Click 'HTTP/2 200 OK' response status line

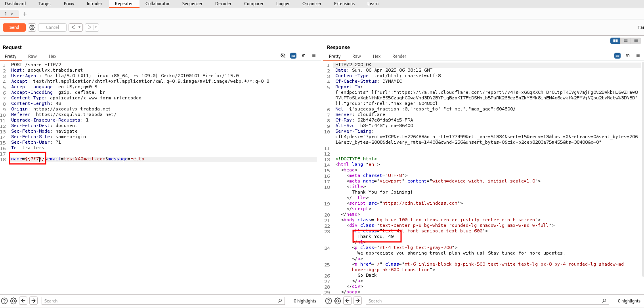[353, 65]
